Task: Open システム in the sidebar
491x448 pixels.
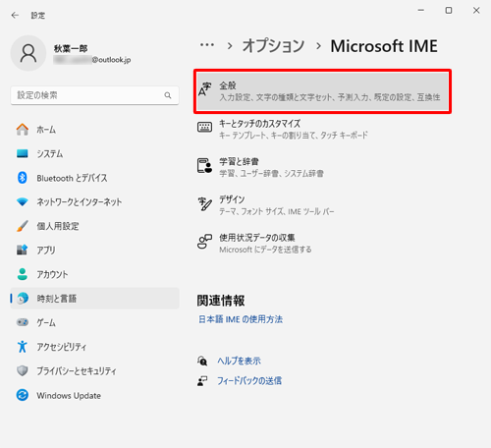Action: (x=94, y=153)
